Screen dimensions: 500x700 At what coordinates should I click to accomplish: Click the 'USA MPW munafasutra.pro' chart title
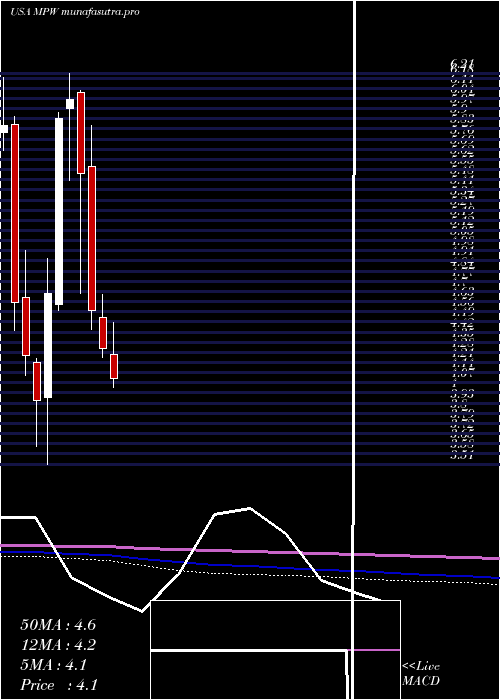[75, 12]
